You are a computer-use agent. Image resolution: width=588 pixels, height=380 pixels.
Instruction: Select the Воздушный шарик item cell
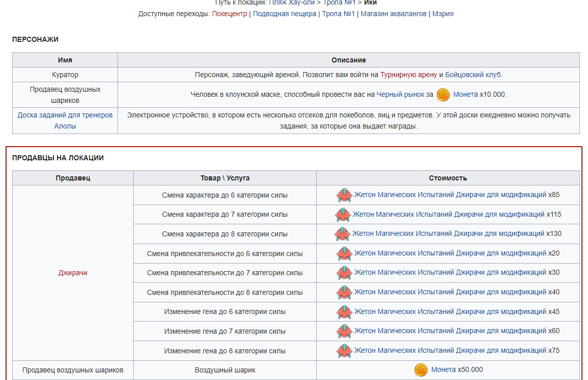pyautogui.click(x=224, y=370)
